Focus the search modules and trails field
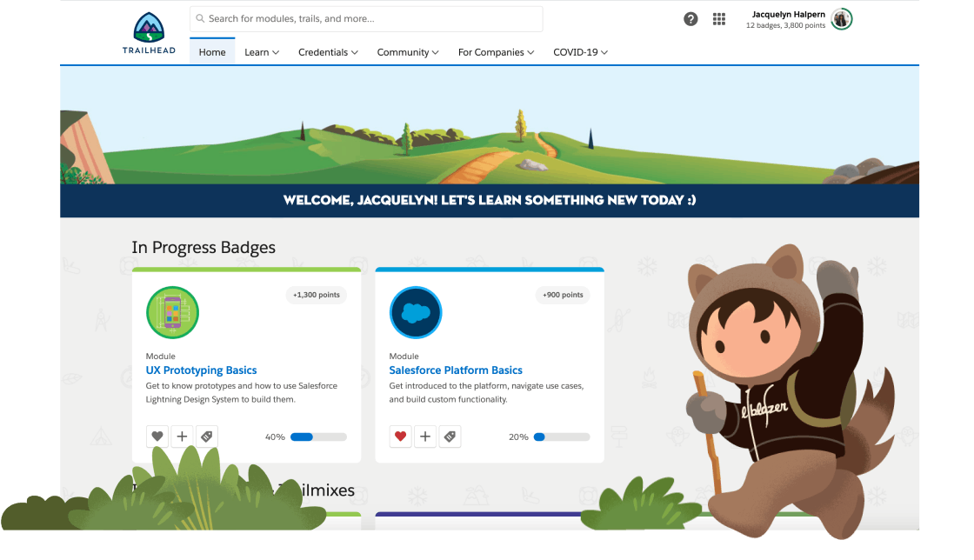Screen dimensions: 974x560 tap(366, 18)
